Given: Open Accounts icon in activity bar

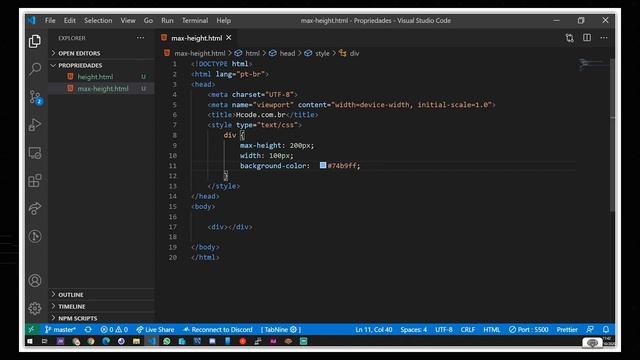Looking at the screenshot, I should pos(35,280).
